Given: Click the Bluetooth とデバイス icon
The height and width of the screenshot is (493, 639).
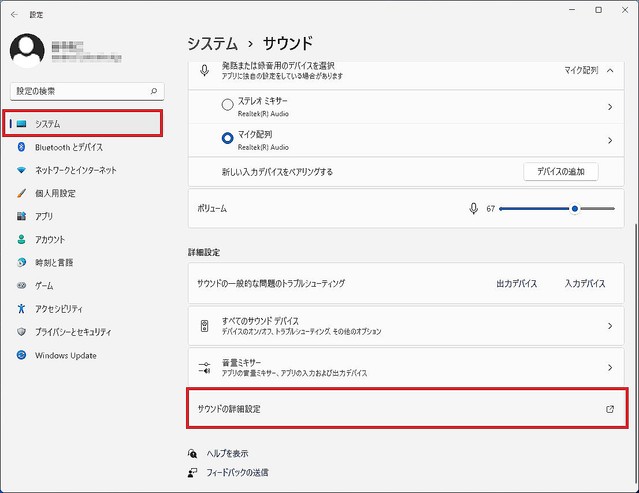Looking at the screenshot, I should (21, 147).
